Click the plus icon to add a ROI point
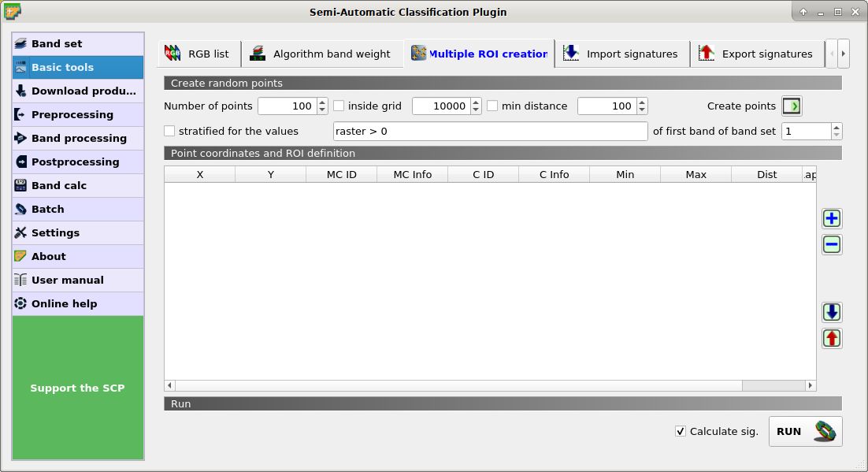This screenshot has height=472, width=868. coord(831,218)
